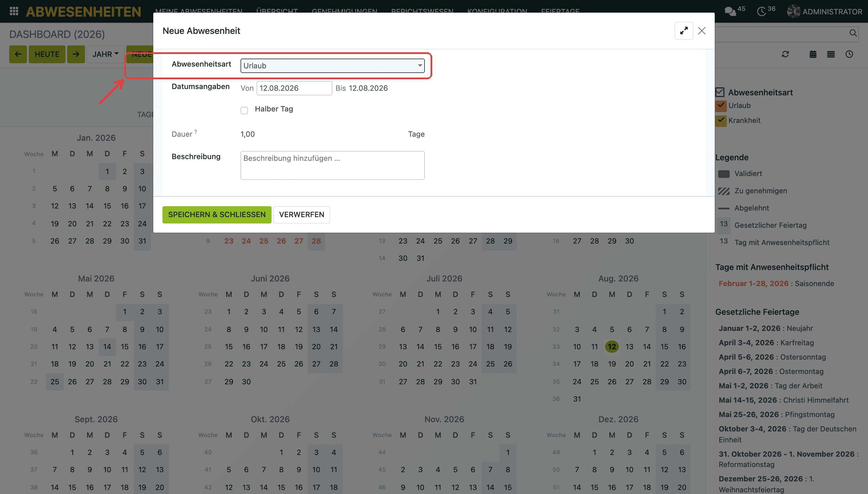Viewport: 868px width, 494px height.
Task: Click Mai 14-15, 2026 Christi Himmelfahrt entry
Action: [x=784, y=400]
